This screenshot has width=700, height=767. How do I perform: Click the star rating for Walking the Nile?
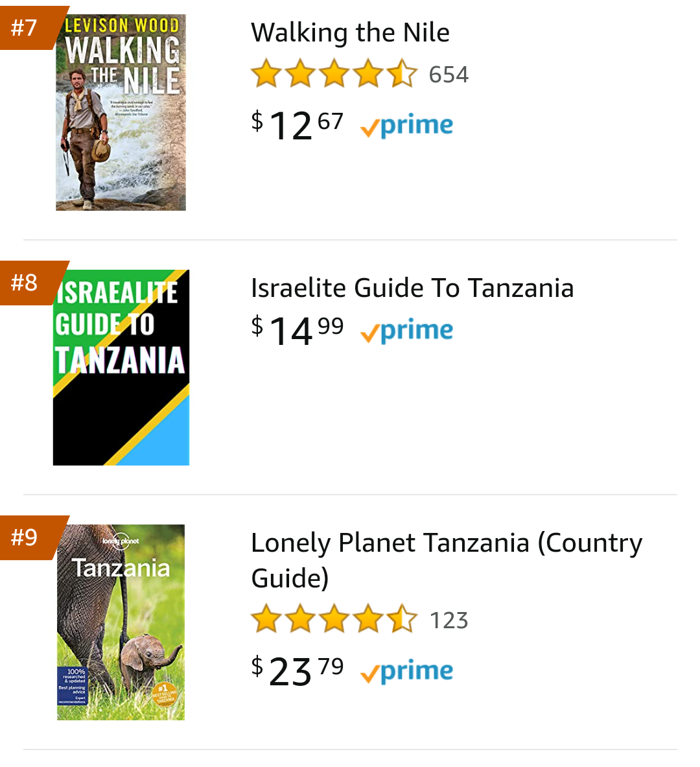(334, 74)
